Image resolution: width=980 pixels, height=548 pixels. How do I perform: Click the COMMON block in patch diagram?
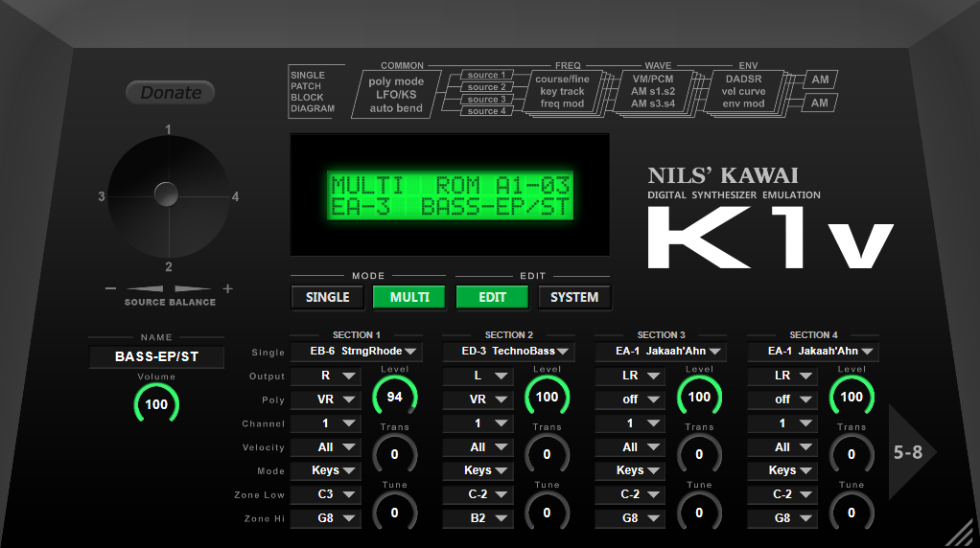pos(395,95)
